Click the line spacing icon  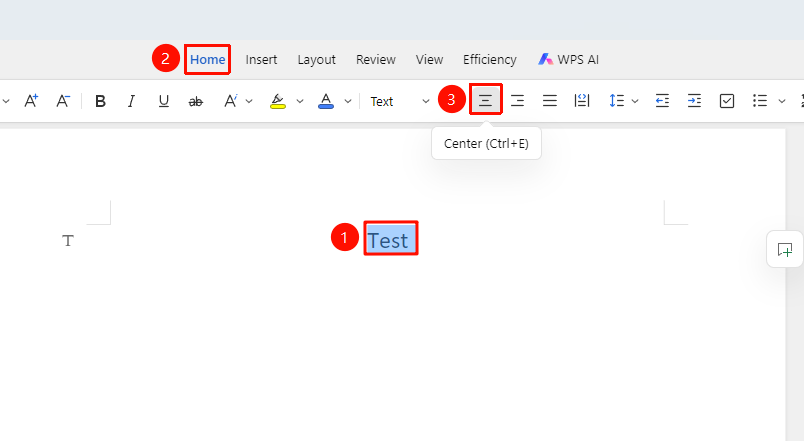click(x=616, y=101)
